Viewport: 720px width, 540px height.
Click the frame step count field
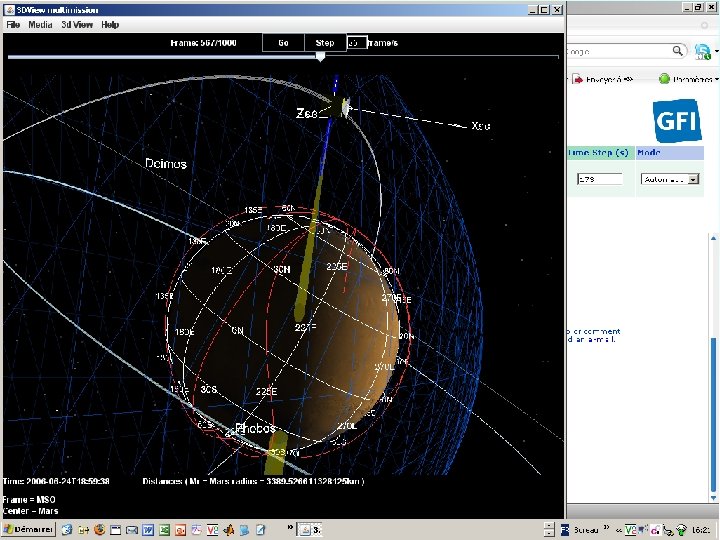tap(355, 43)
